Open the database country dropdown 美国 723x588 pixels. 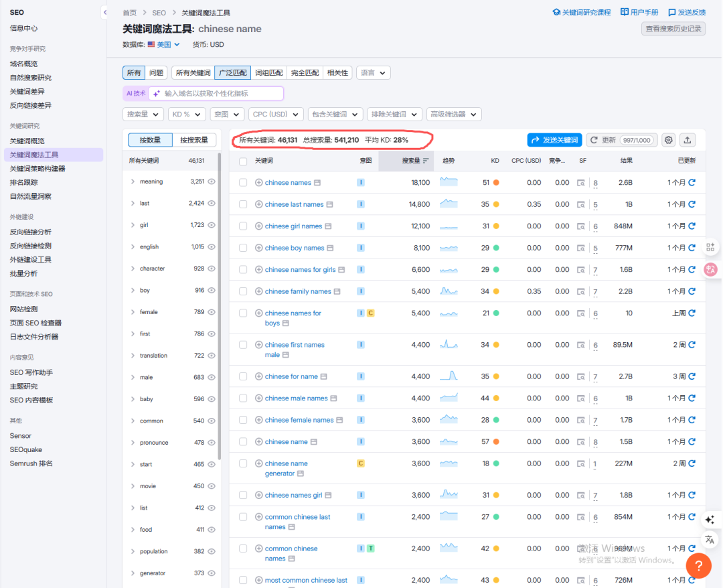[x=164, y=45]
